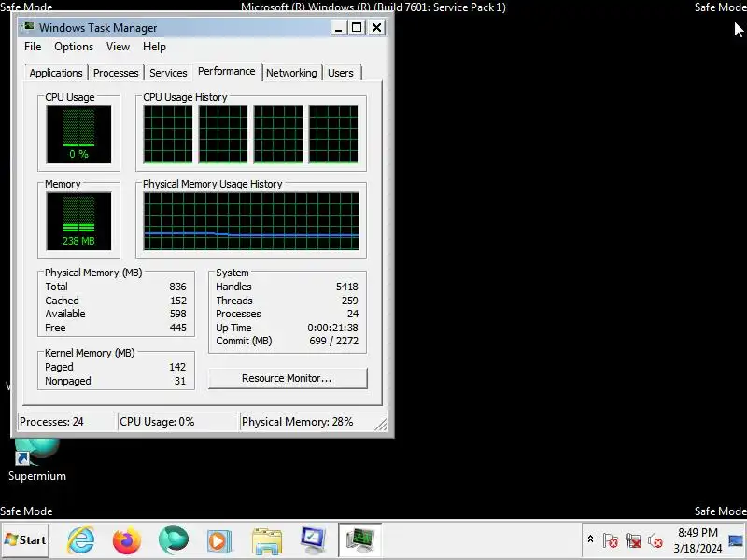This screenshot has width=747, height=560.
Task: Click the Task Manager title bar icon
Action: click(29, 27)
